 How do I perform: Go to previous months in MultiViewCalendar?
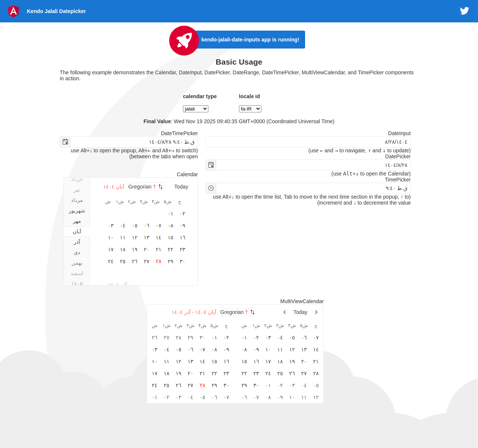point(285,312)
